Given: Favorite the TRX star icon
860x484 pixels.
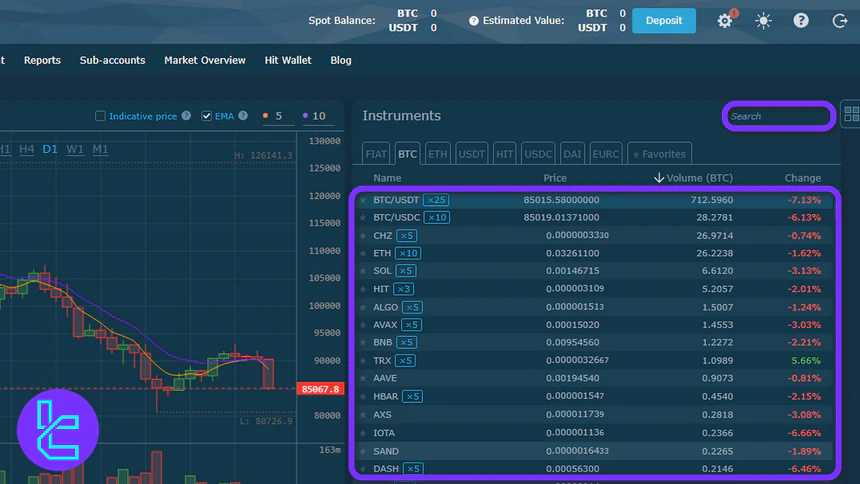Looking at the screenshot, I should click(x=363, y=361).
